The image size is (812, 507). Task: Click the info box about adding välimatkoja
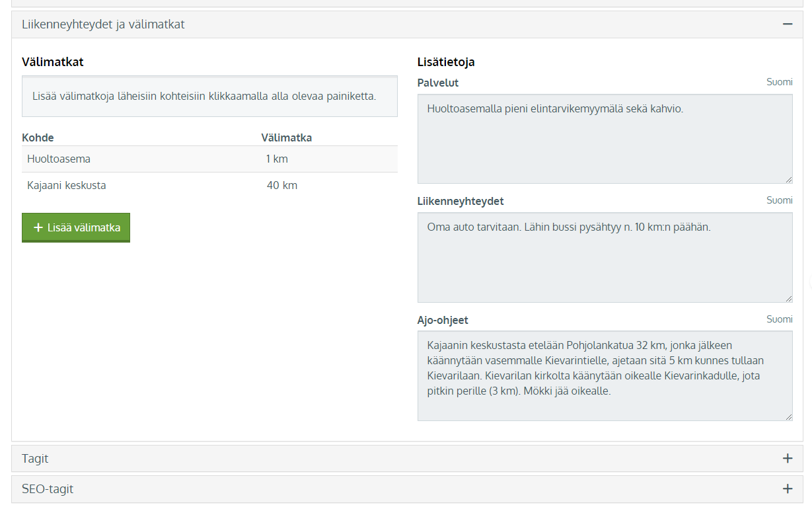point(209,96)
